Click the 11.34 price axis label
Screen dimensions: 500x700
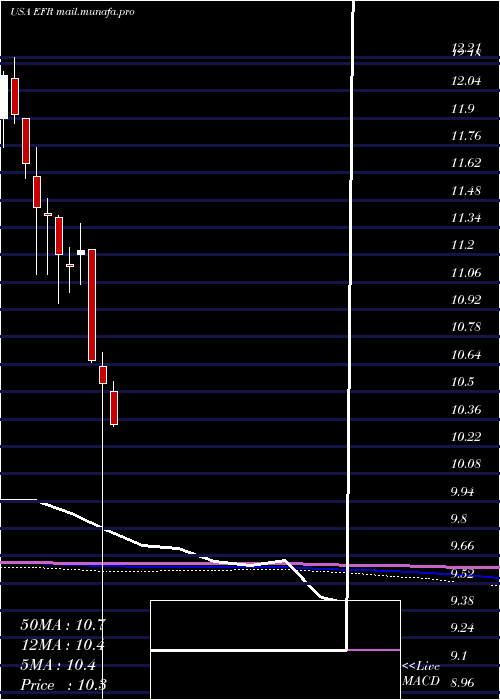[x=467, y=218]
